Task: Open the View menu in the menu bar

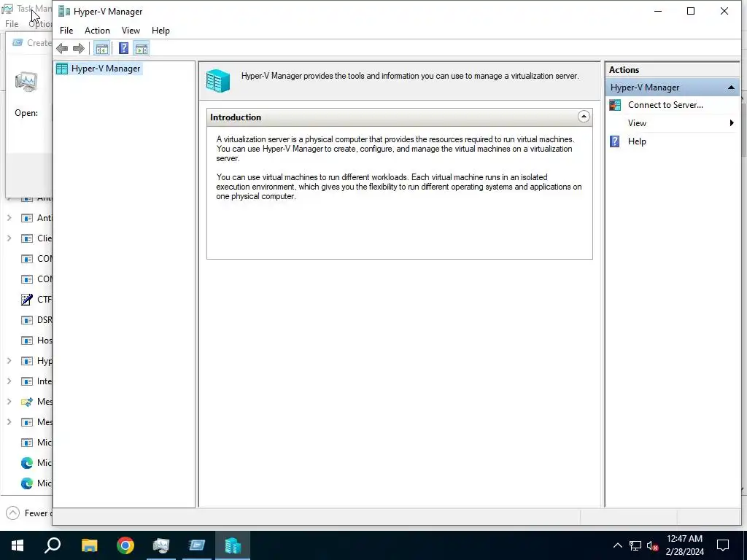Action: [131, 31]
